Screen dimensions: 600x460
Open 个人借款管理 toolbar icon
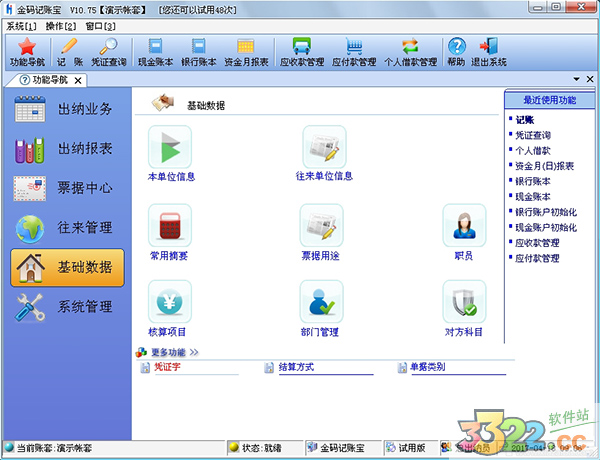point(410,52)
